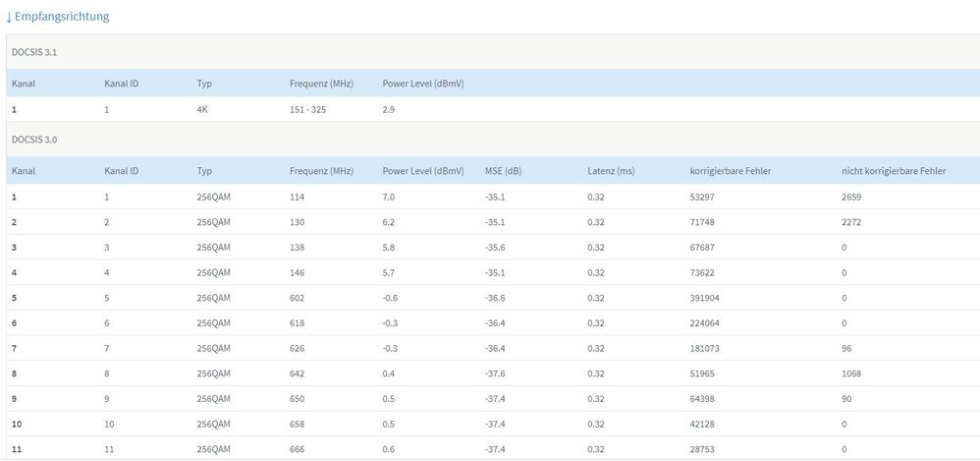Click frequency 138 cell
The image size is (980, 461).
[x=297, y=248]
